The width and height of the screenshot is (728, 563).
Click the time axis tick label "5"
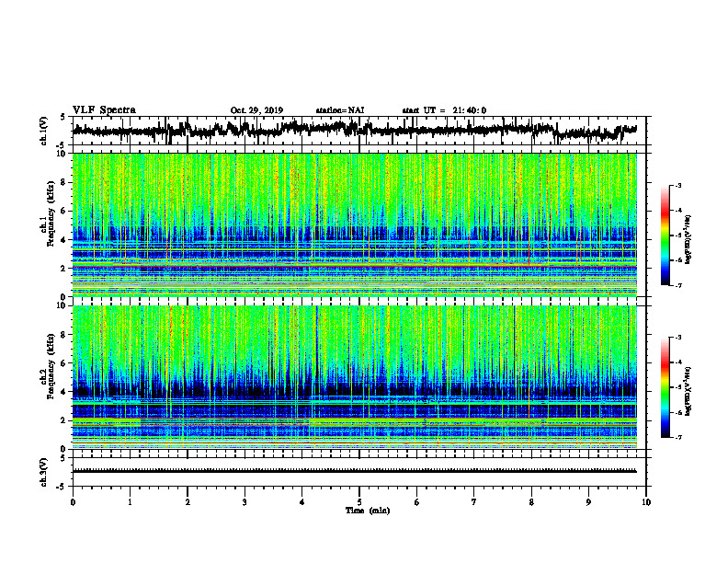pyautogui.click(x=359, y=502)
